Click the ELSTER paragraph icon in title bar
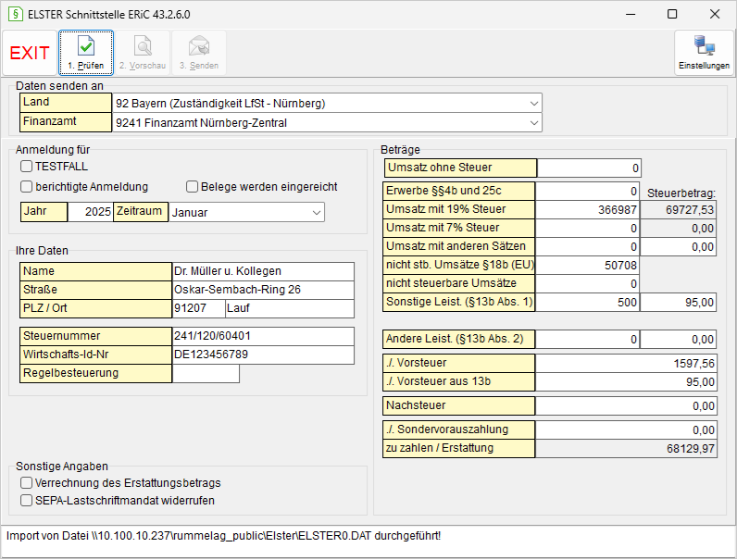The height and width of the screenshot is (560, 737). (x=16, y=14)
